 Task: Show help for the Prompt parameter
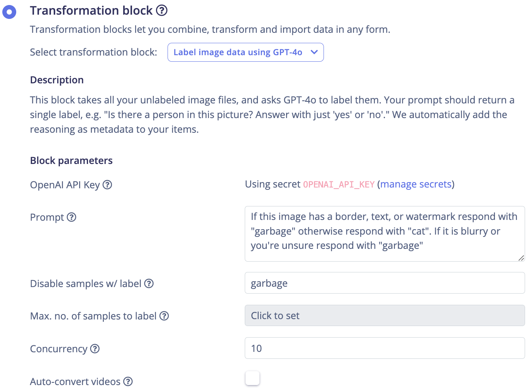coord(71,217)
